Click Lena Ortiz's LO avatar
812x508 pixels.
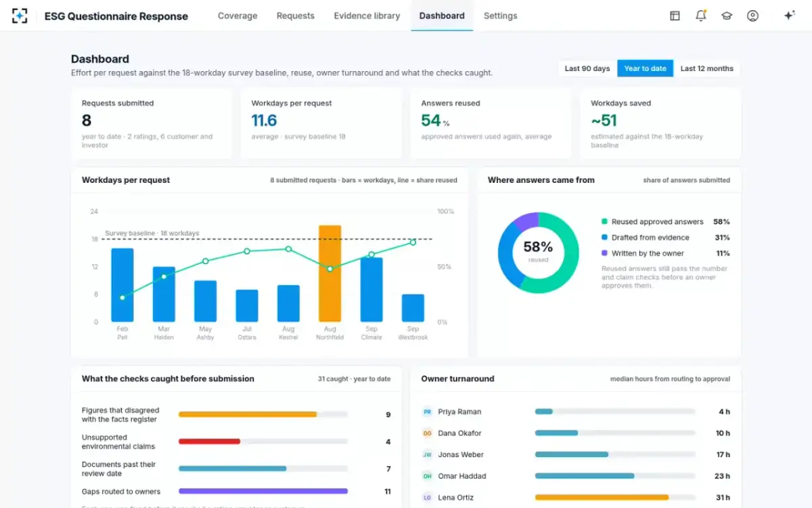427,498
